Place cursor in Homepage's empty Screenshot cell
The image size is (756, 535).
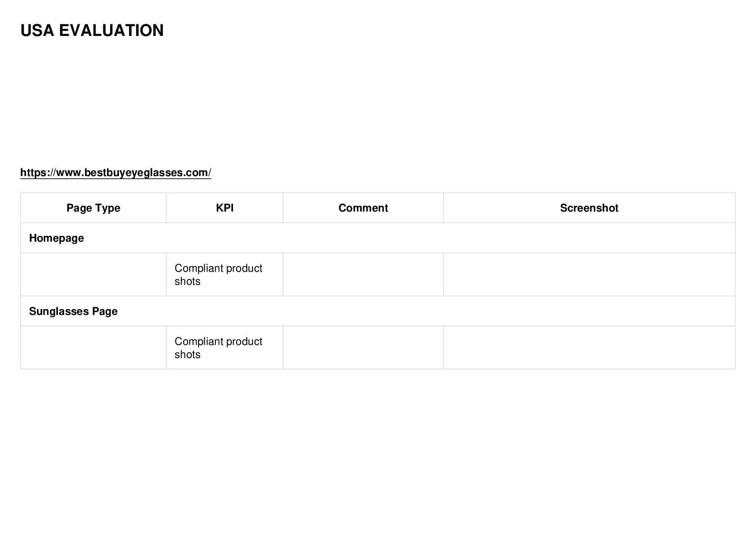(589, 274)
